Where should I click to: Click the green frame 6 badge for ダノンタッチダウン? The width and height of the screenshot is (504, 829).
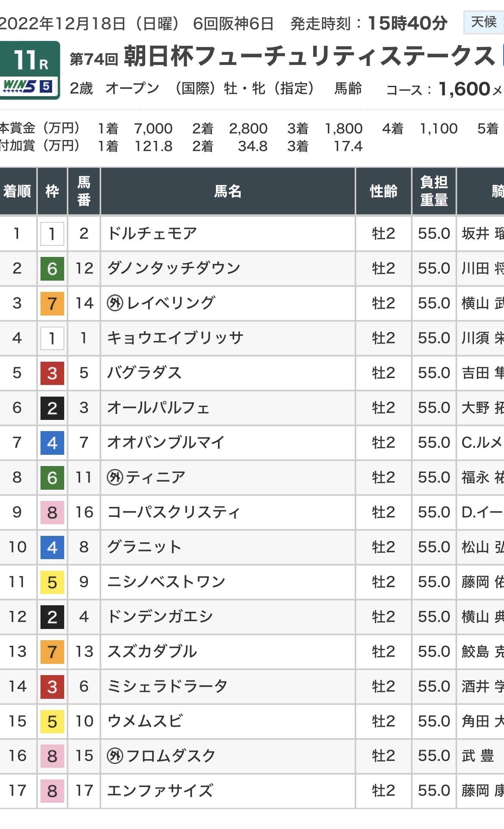pos(52,269)
